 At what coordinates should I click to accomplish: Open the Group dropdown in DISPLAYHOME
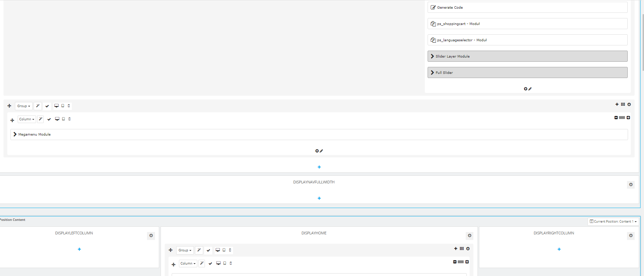185,250
